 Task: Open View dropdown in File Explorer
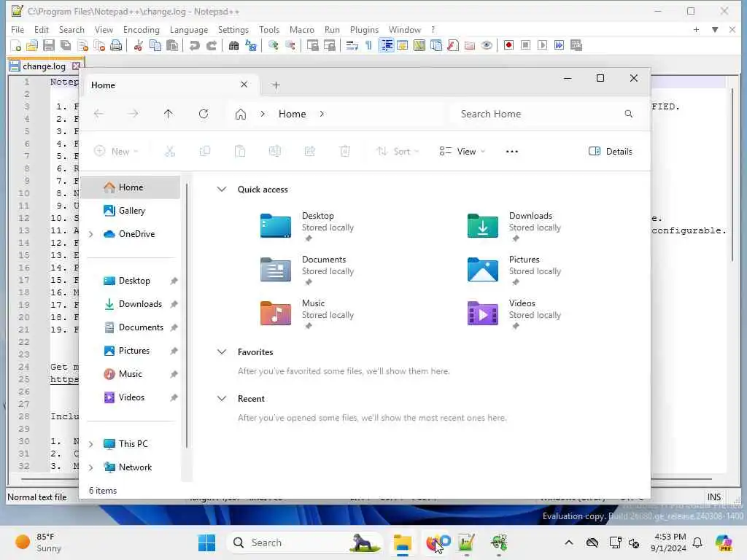pos(462,152)
